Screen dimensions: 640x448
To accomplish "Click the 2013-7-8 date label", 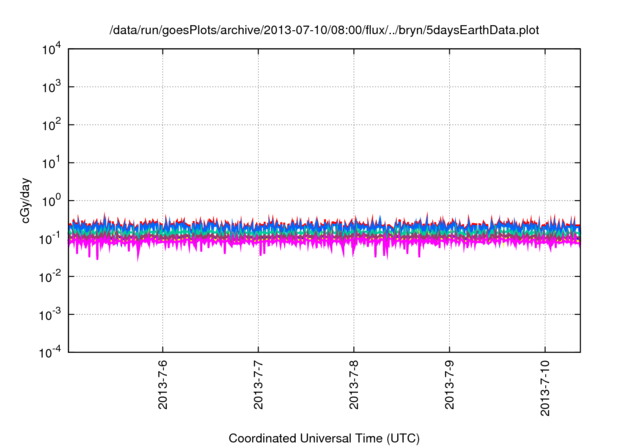I will [x=353, y=385].
